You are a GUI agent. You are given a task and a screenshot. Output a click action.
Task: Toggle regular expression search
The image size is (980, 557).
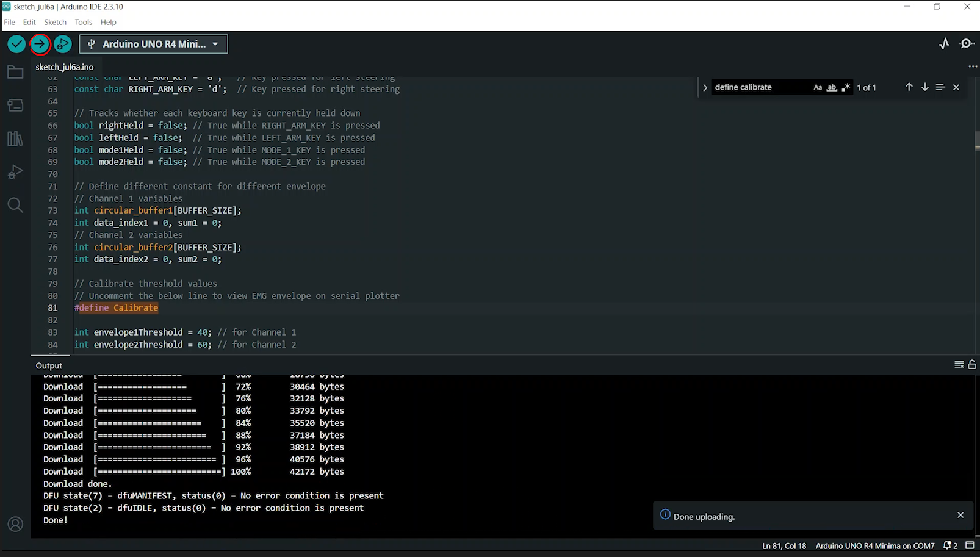tap(846, 87)
